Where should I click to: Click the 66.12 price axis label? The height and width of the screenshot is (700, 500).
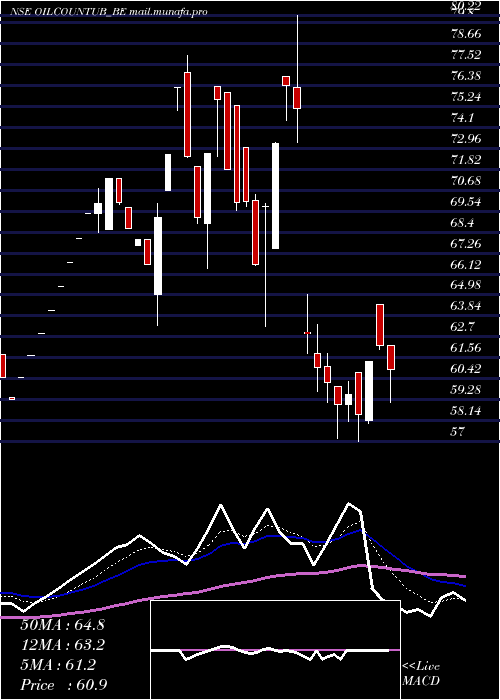pos(466,265)
